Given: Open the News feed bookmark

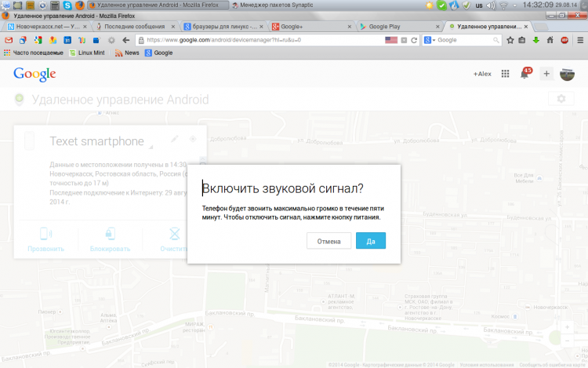Looking at the screenshot, I should (x=127, y=53).
